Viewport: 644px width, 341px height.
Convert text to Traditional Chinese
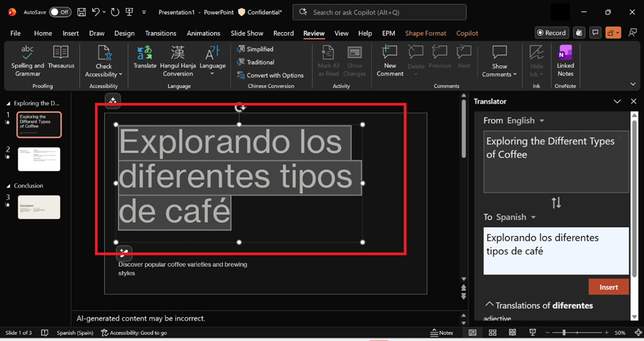click(255, 62)
